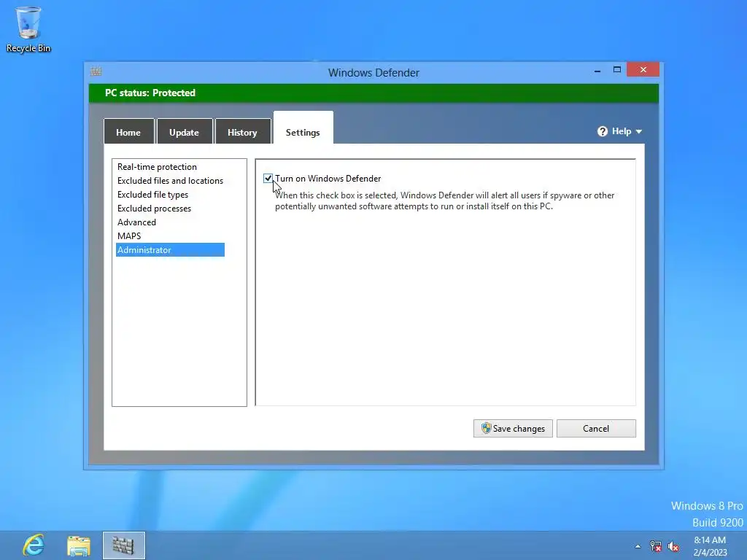Switch to the Home tab
Image resolution: width=747 pixels, height=560 pixels.
(128, 132)
